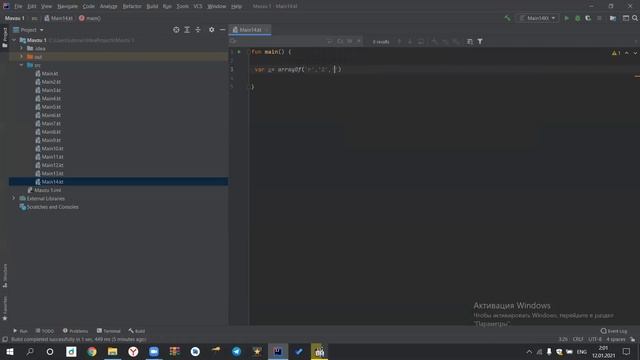Click the Search Everywhere magnifier icon

(635, 18)
